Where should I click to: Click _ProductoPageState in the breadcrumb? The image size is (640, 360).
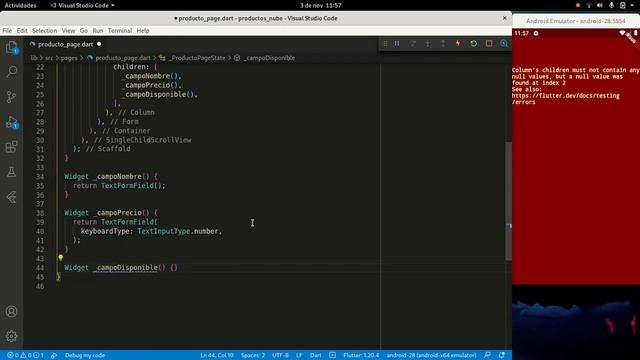point(198,58)
